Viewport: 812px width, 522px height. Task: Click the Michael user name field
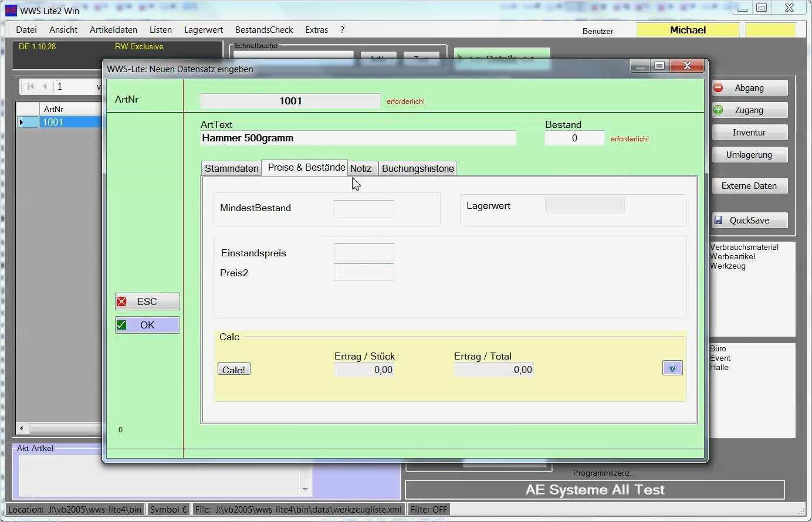688,30
